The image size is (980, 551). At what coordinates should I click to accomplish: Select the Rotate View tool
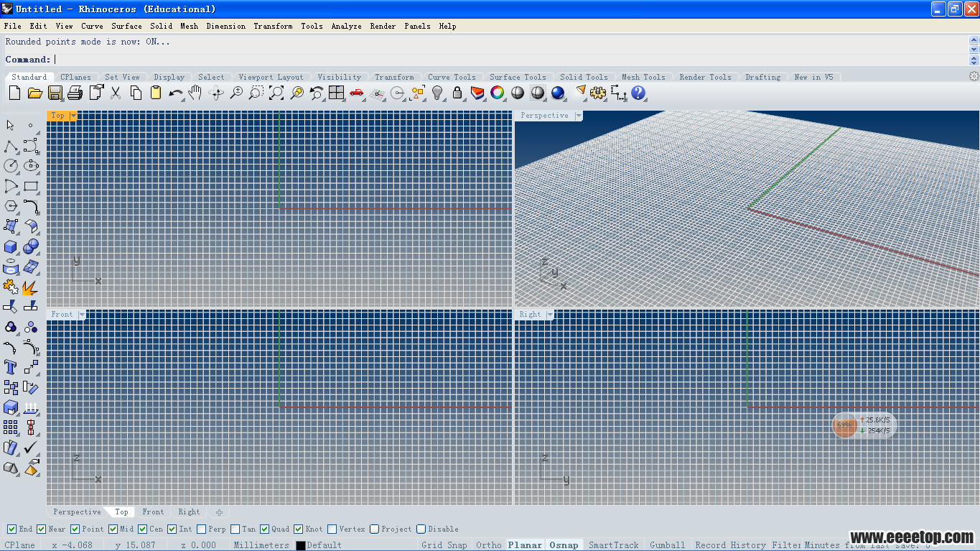tap(216, 93)
